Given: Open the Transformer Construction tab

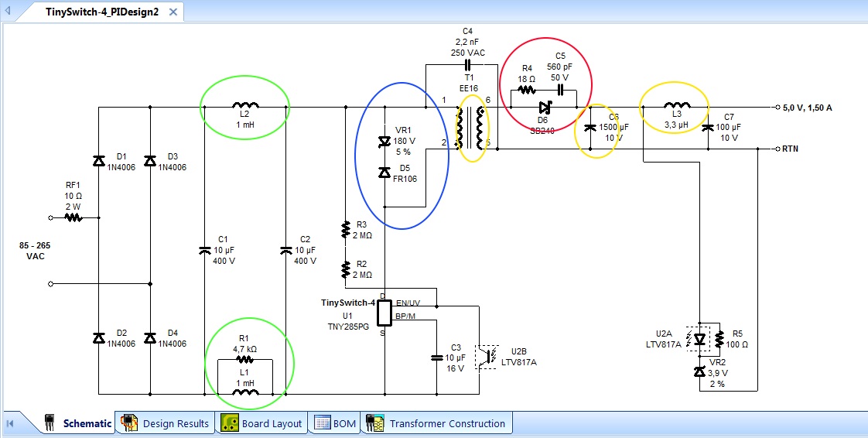Looking at the screenshot, I should pyautogui.click(x=436, y=423).
